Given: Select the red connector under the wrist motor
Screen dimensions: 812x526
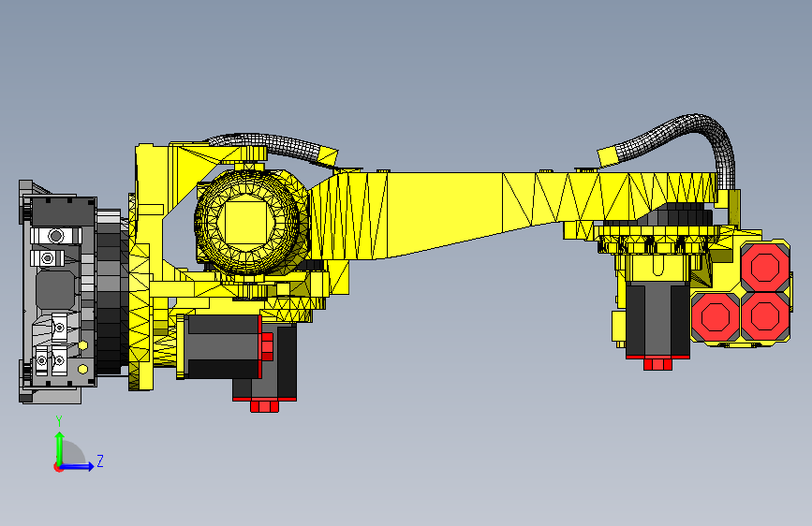Looking at the screenshot, I should (657, 364).
